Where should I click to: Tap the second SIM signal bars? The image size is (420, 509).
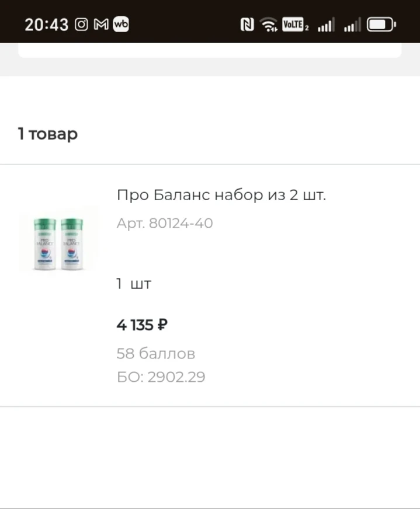tap(352, 25)
